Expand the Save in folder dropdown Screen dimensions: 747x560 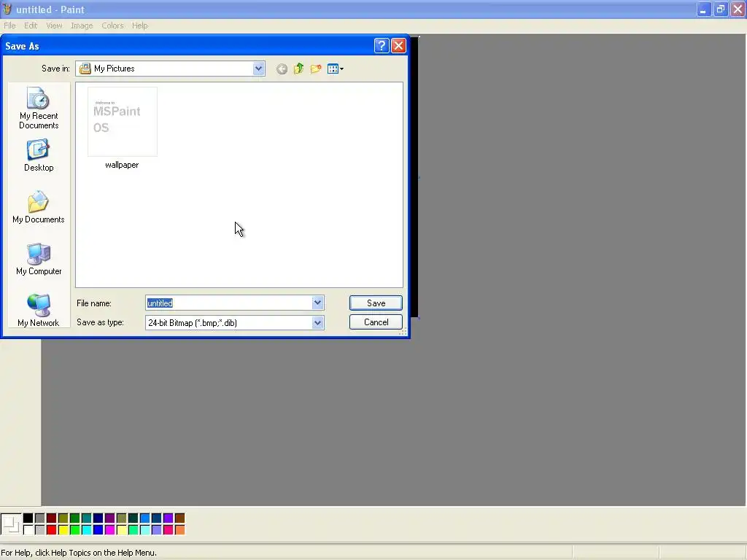point(258,69)
